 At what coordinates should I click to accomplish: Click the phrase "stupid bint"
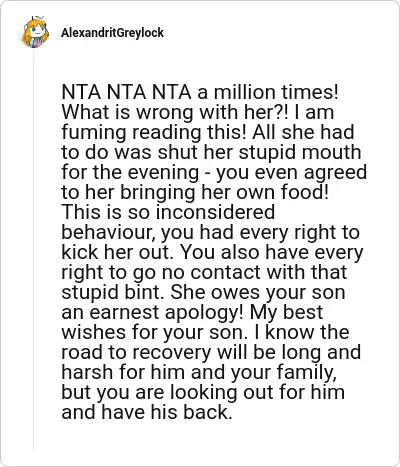113,292
